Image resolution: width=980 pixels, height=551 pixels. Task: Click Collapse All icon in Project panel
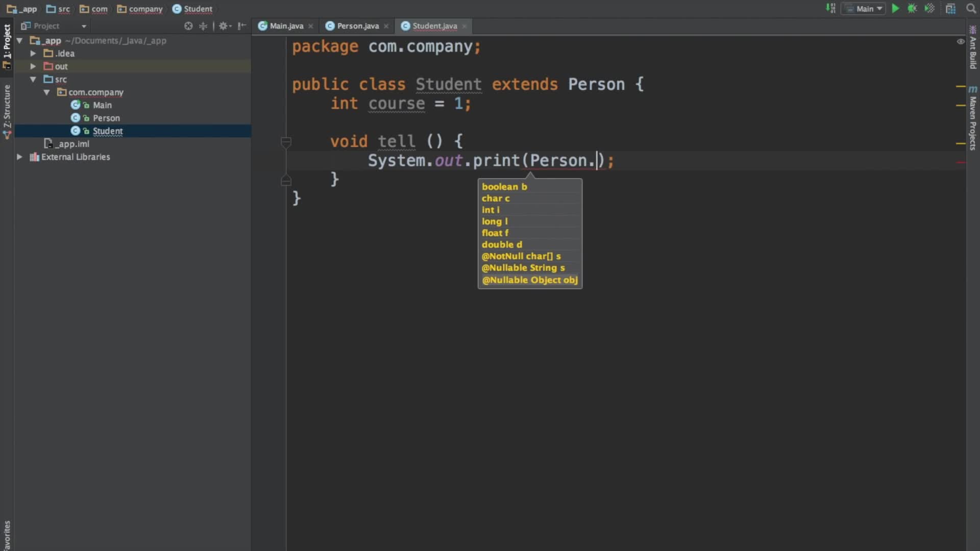[203, 26]
